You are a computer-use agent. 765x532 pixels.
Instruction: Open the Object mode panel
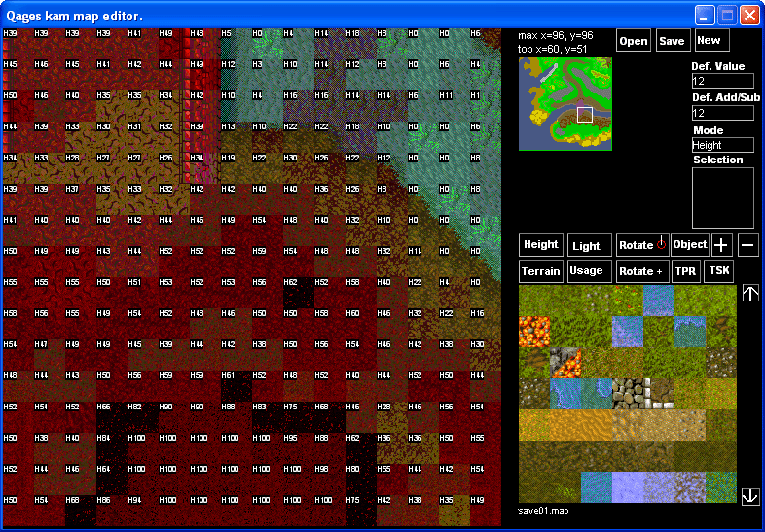tap(690, 245)
